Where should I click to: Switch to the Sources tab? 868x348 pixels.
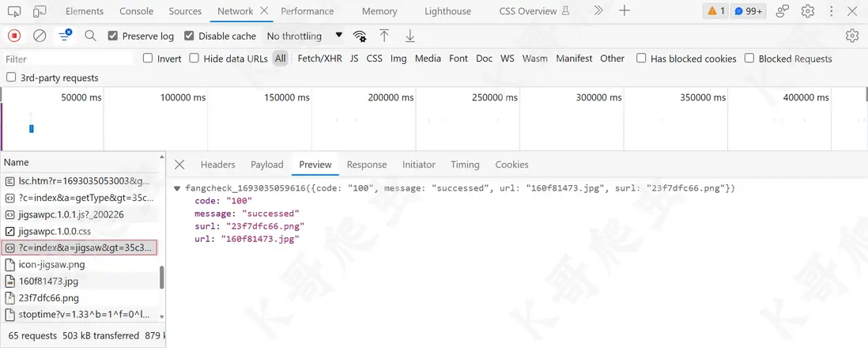185,11
